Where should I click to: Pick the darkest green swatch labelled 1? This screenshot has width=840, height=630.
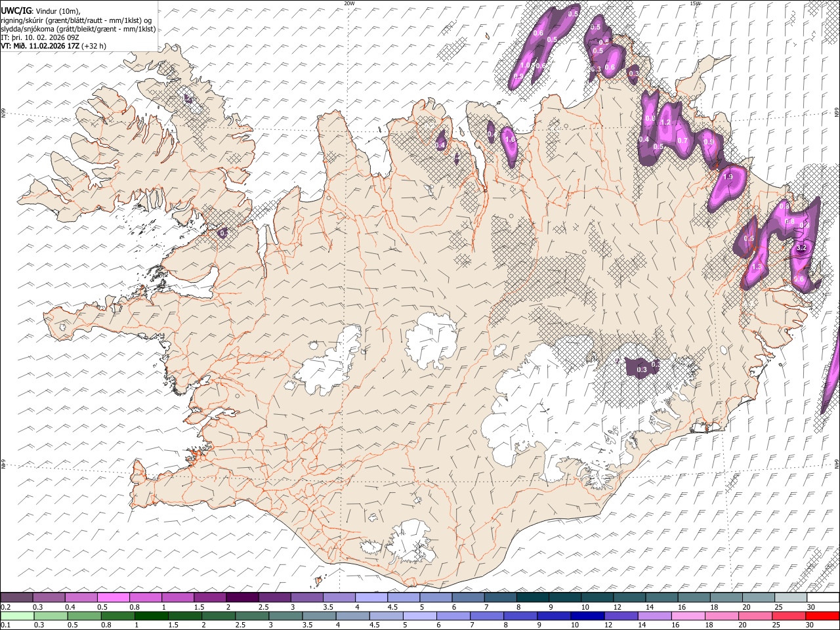[x=152, y=616]
